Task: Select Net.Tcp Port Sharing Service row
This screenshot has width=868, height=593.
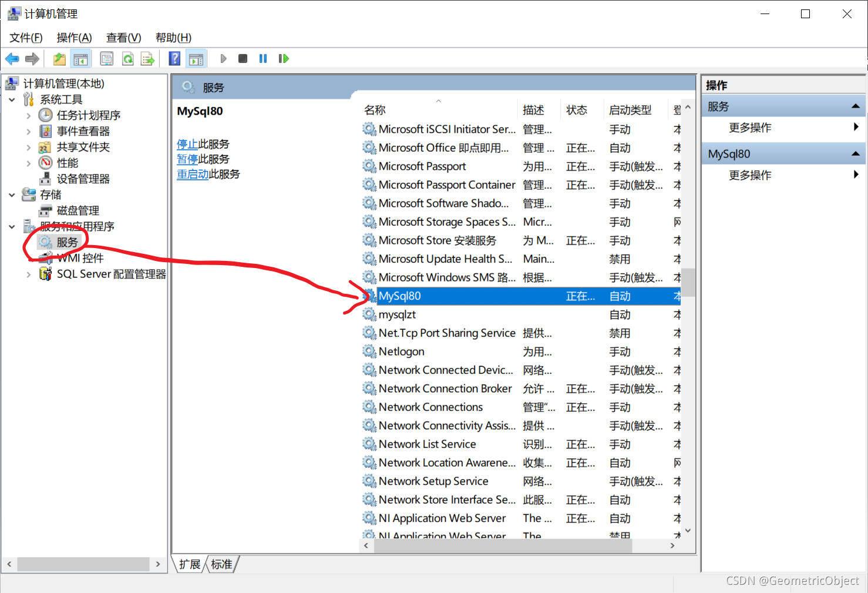Action: click(520, 333)
